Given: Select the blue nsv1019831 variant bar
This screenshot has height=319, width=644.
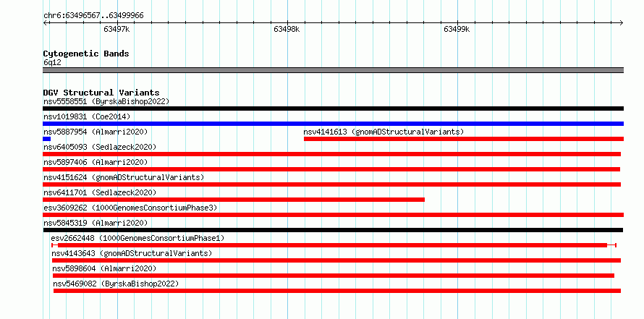Looking at the screenshot, I should coord(333,124).
